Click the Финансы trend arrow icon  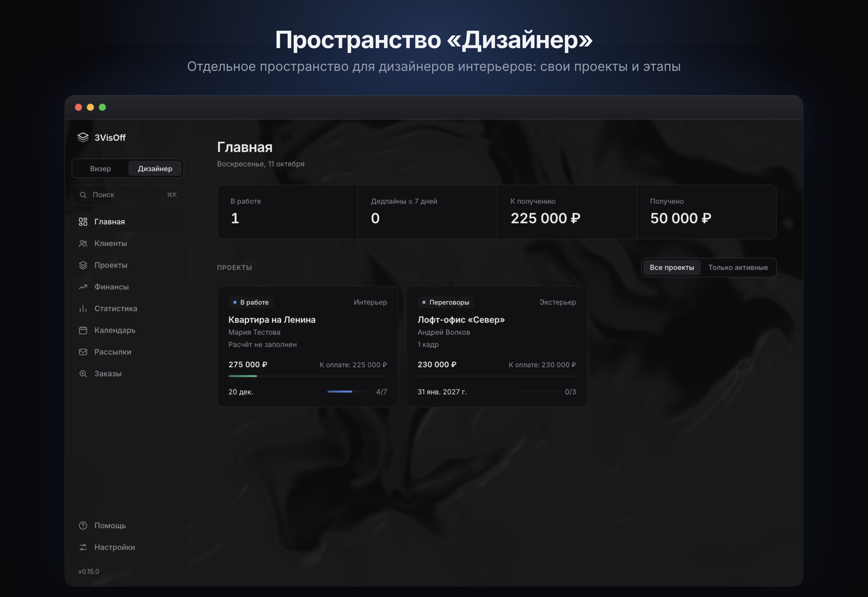83,287
